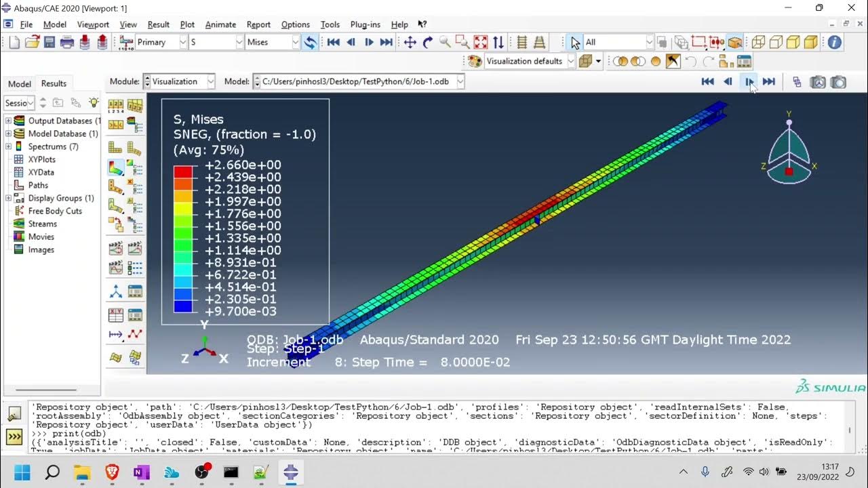Open the Animate menu
Image resolution: width=868 pixels, height=488 pixels.
pos(220,24)
